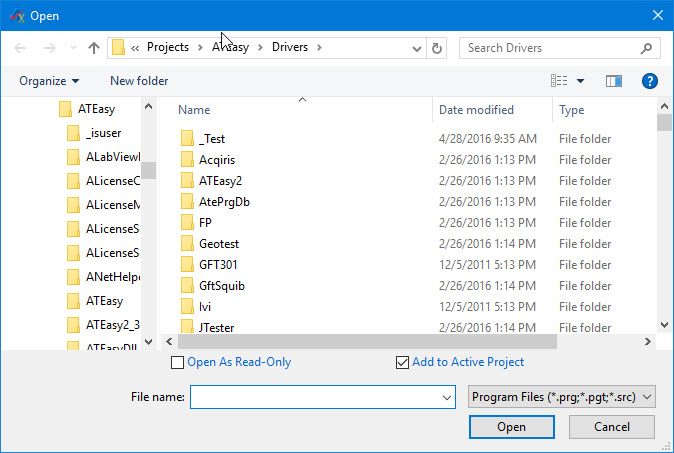Viewport: 674px width, 453px height.
Task: Click the horizontal scrollbar in file list
Action: 400,341
